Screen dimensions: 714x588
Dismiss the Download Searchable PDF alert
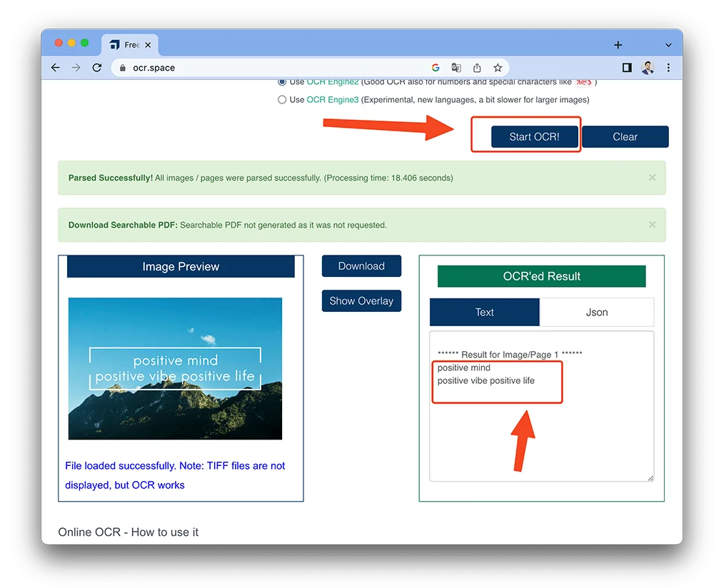click(x=652, y=225)
